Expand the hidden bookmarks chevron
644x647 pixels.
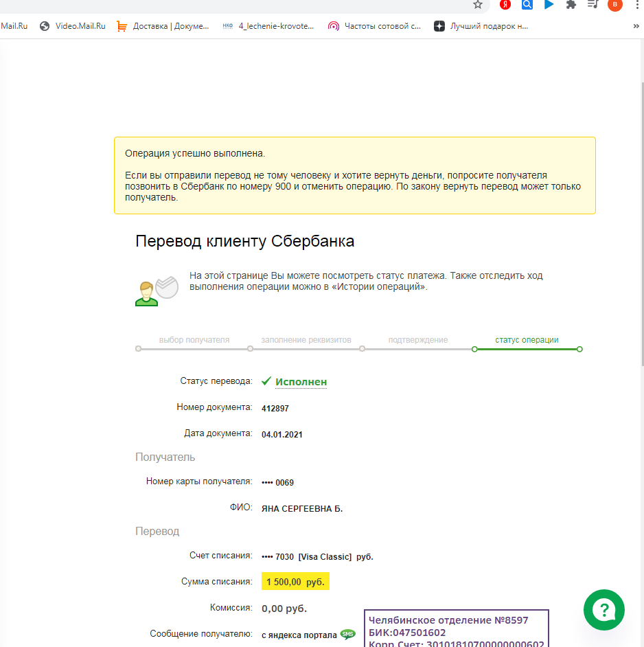[636, 26]
